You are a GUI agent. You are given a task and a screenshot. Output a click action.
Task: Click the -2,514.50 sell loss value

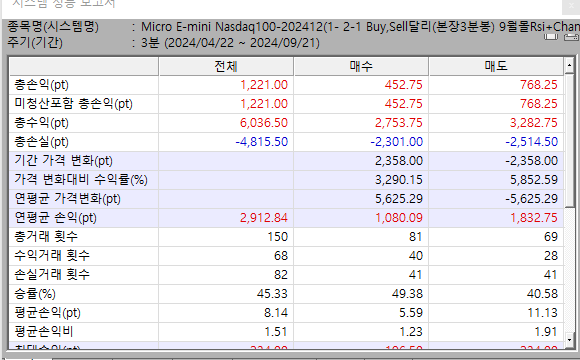[532, 142]
